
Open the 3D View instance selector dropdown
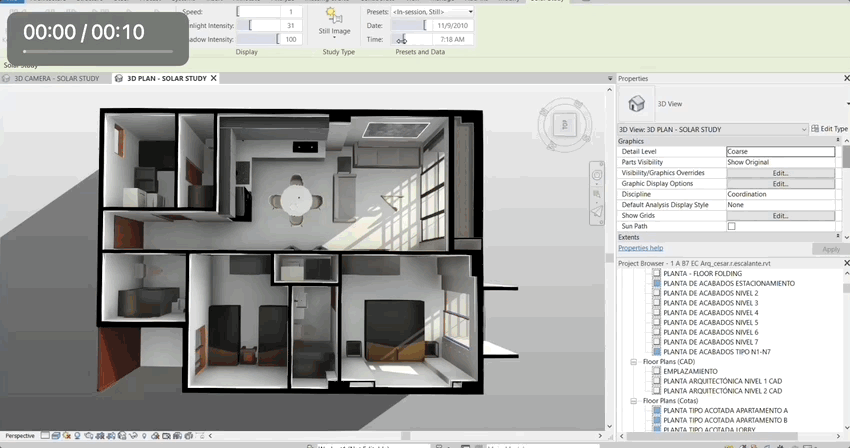point(804,129)
